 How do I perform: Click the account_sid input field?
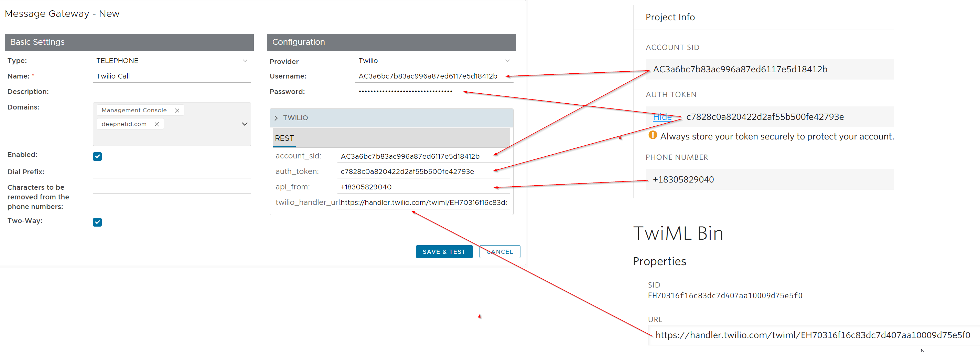[x=423, y=156]
